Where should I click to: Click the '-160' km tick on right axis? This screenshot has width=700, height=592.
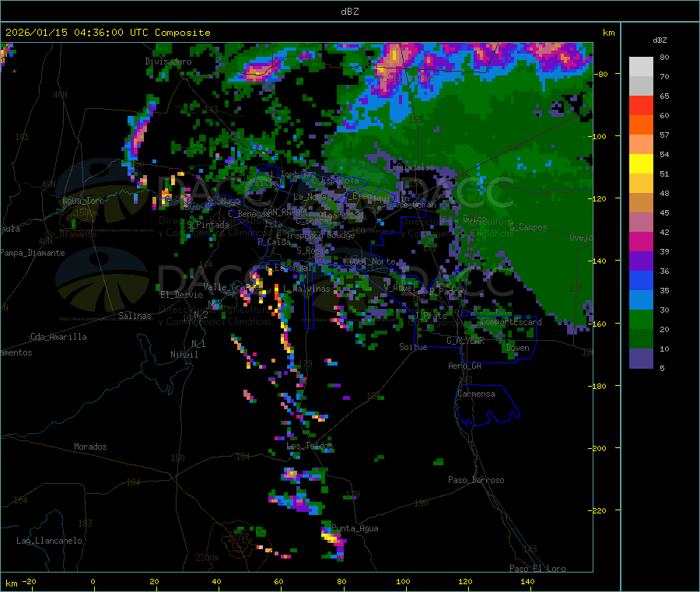598,324
